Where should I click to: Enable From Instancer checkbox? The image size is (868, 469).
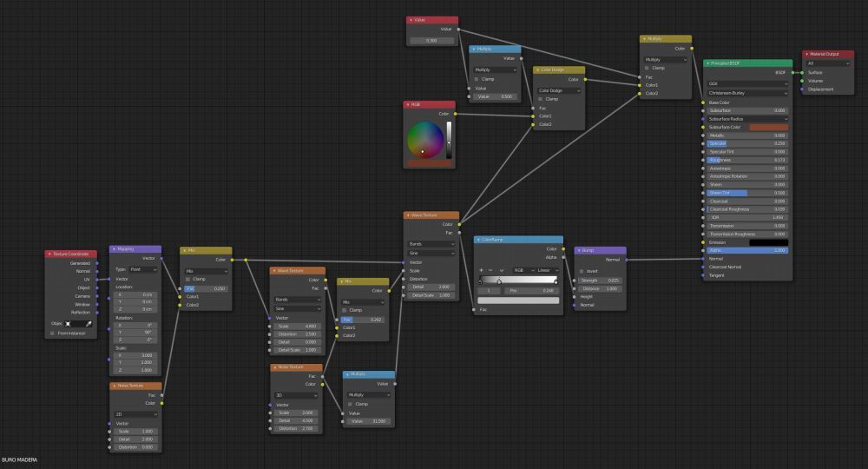point(52,333)
